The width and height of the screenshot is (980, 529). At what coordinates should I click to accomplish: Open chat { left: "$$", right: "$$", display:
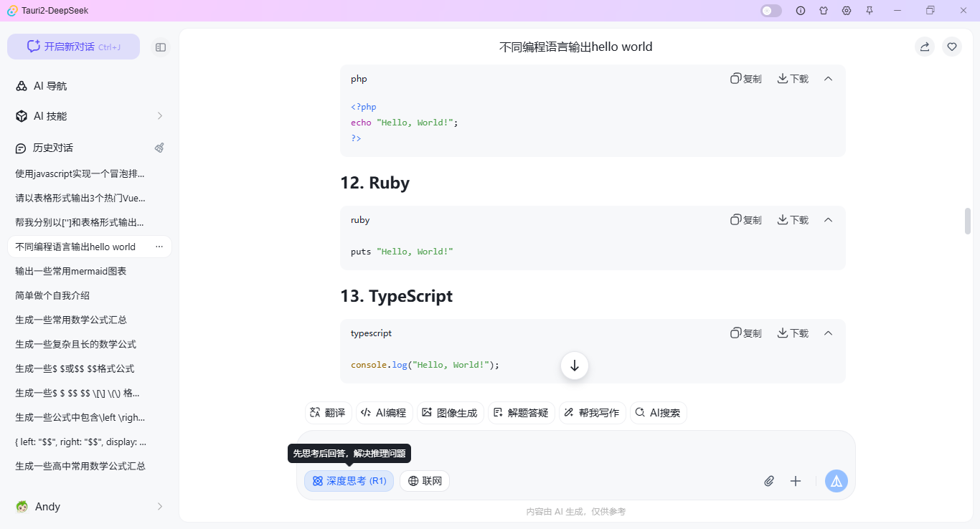[x=90, y=442]
